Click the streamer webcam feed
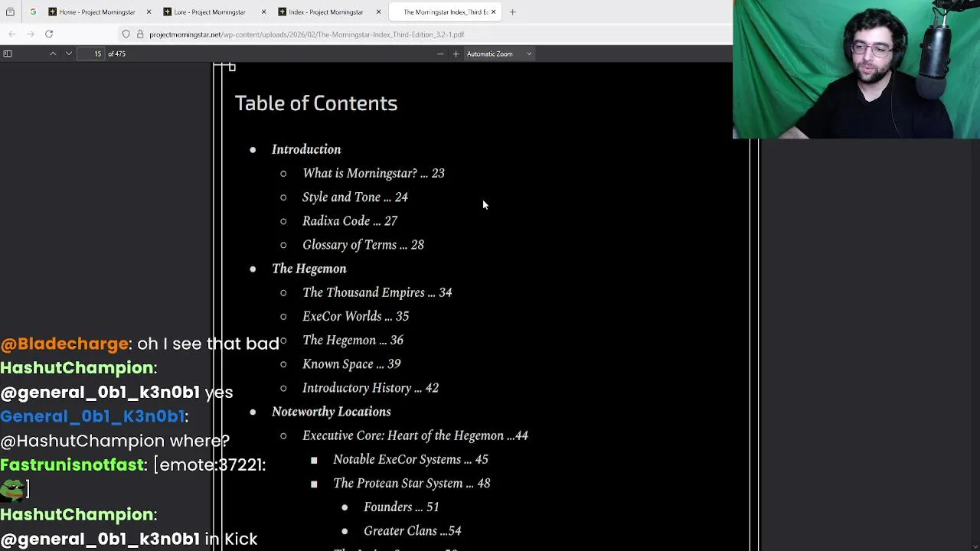This screenshot has width=980, height=551. coord(856,69)
